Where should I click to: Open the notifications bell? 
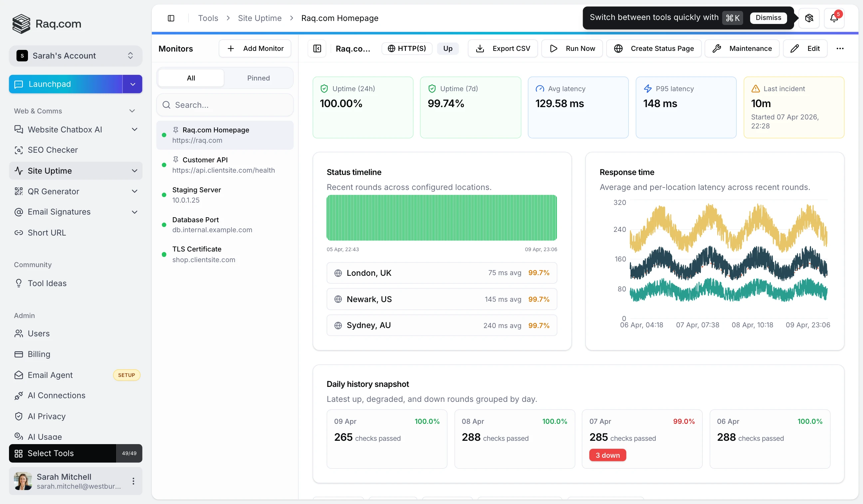pyautogui.click(x=835, y=18)
